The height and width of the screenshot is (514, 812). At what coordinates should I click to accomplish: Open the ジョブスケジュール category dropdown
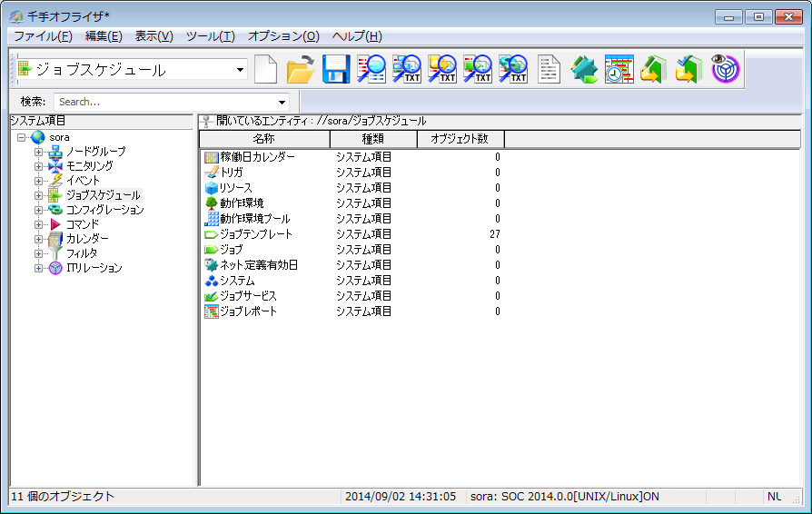click(x=240, y=70)
